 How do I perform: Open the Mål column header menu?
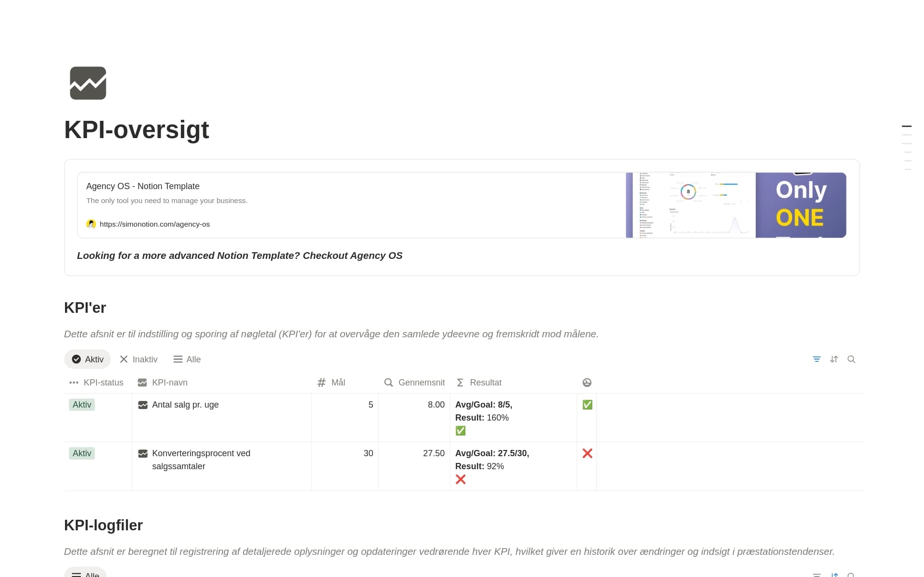pos(332,383)
